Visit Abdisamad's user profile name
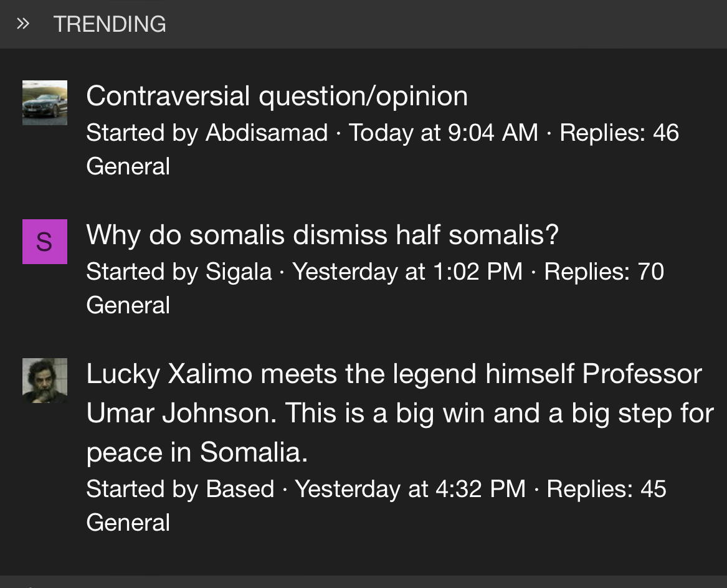The image size is (727, 588). point(267,133)
